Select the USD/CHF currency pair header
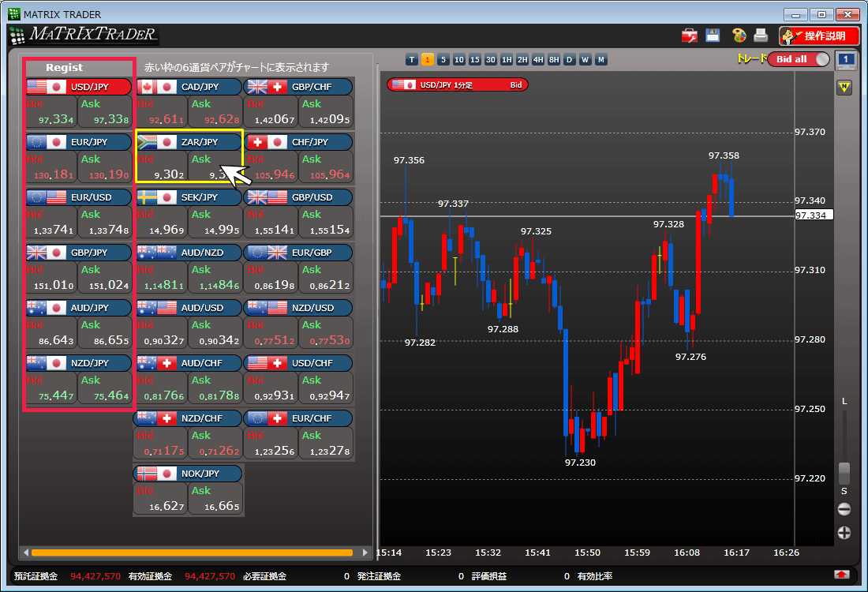 pyautogui.click(x=300, y=363)
